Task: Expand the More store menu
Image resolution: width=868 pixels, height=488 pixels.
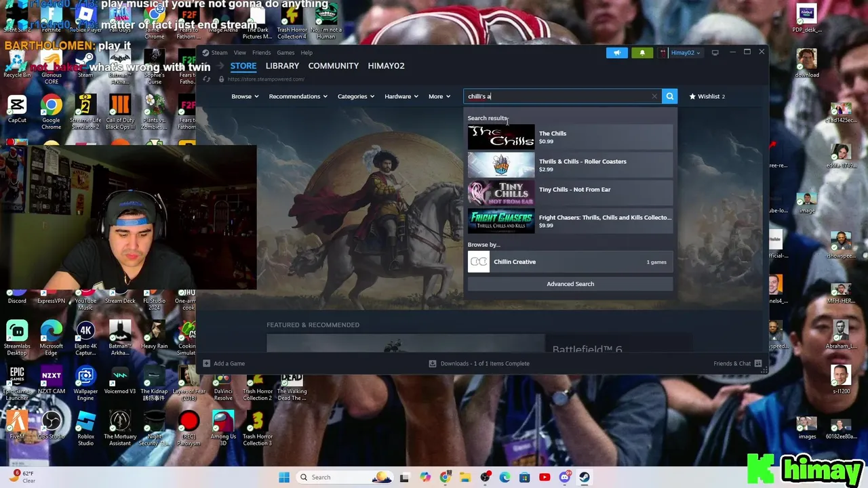Action: (439, 96)
